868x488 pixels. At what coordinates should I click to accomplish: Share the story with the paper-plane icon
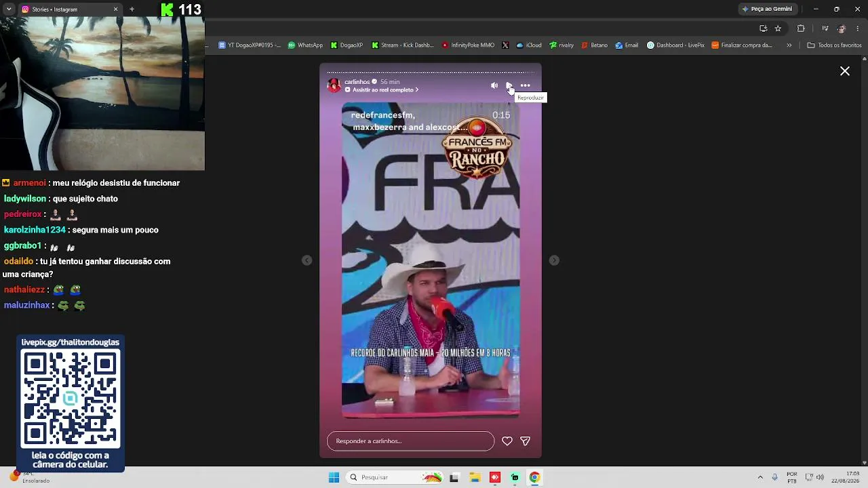coord(525,441)
